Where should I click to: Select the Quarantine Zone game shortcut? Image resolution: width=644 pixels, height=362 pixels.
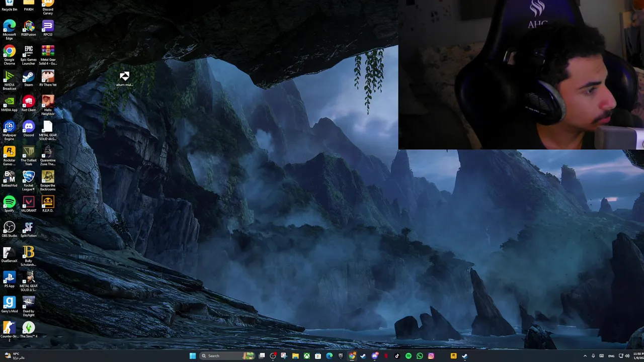pyautogui.click(x=48, y=155)
